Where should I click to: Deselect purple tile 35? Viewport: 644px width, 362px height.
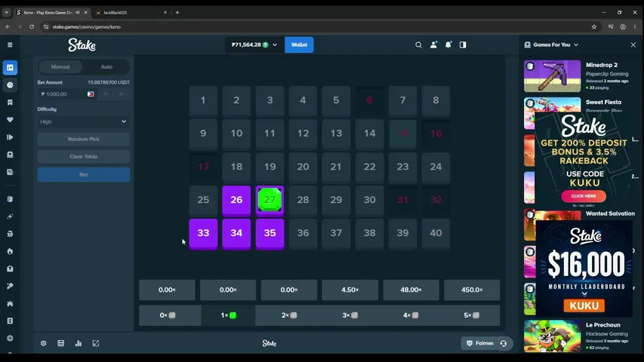270,234
